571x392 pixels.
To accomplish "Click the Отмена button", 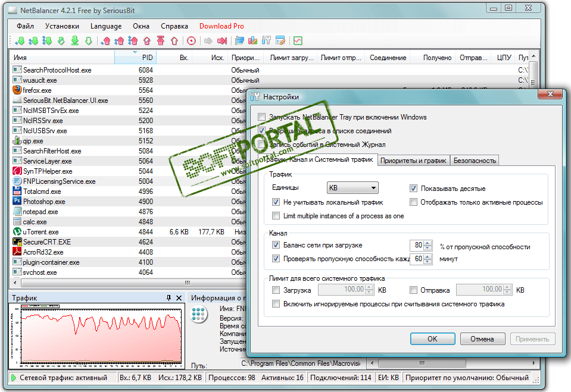I will pyautogui.click(x=482, y=339).
